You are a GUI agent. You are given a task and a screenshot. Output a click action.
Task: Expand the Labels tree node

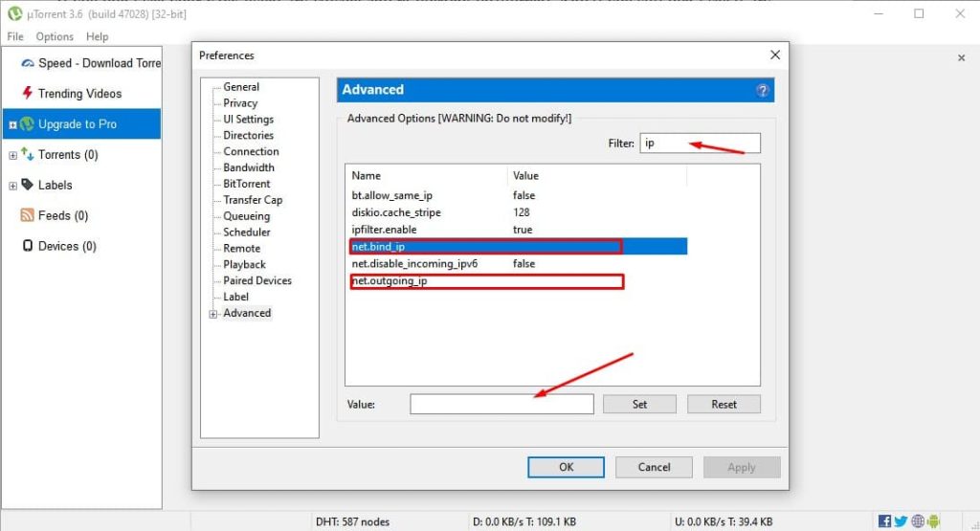tap(12, 186)
